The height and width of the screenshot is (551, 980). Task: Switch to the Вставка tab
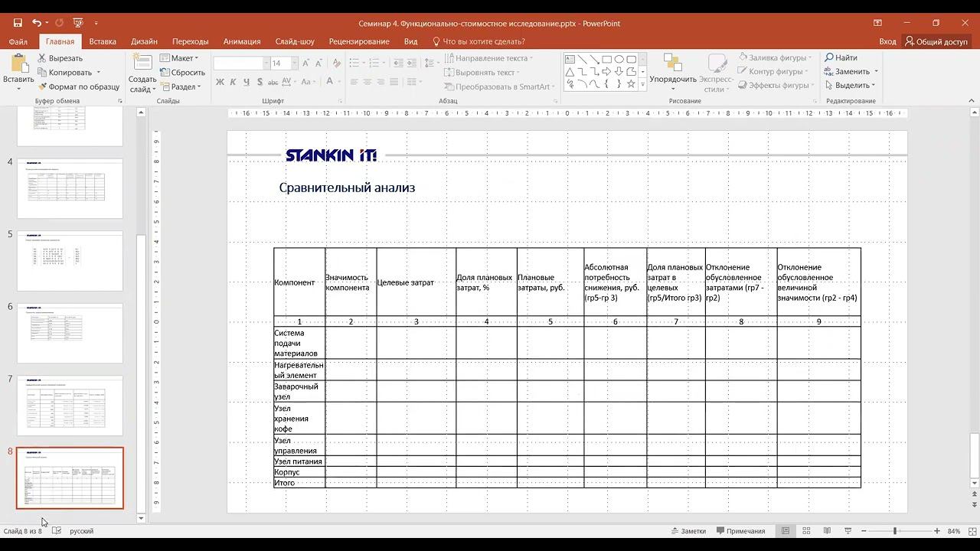(103, 41)
